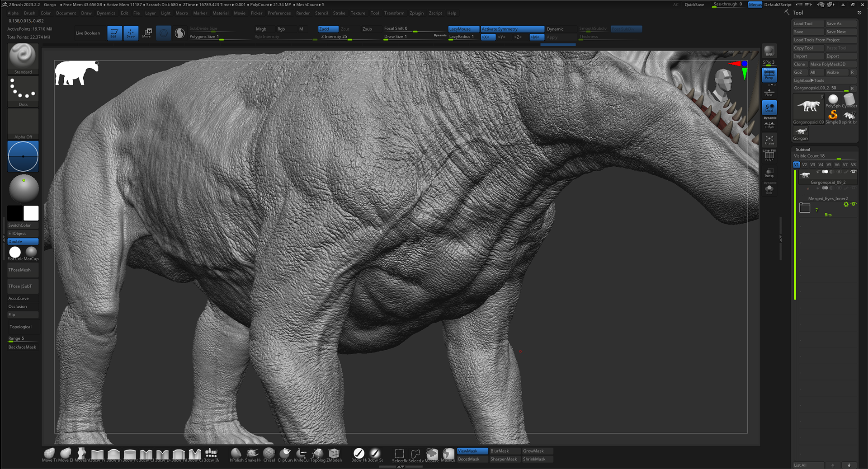Click the BPR render icon
868x469 pixels.
[x=769, y=51]
